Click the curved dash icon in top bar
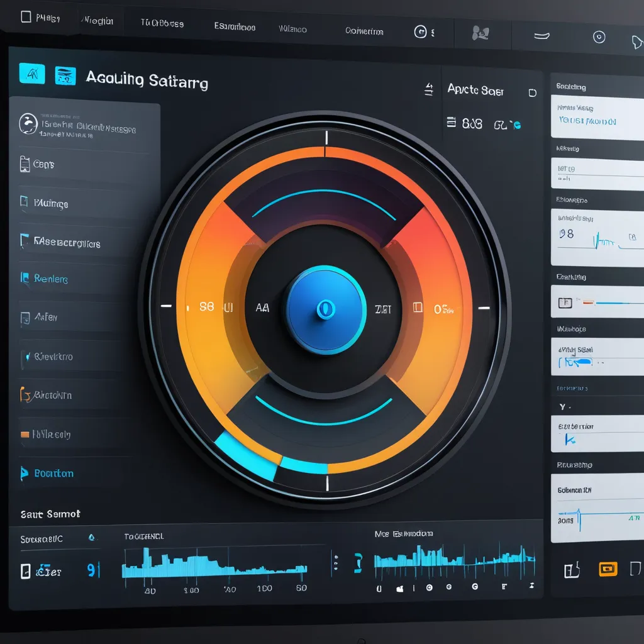Screen dimensions: 644x644 (541, 36)
